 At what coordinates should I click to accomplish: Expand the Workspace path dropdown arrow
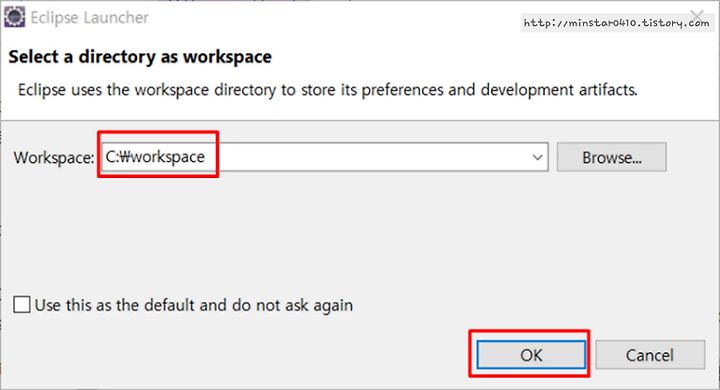click(x=537, y=158)
